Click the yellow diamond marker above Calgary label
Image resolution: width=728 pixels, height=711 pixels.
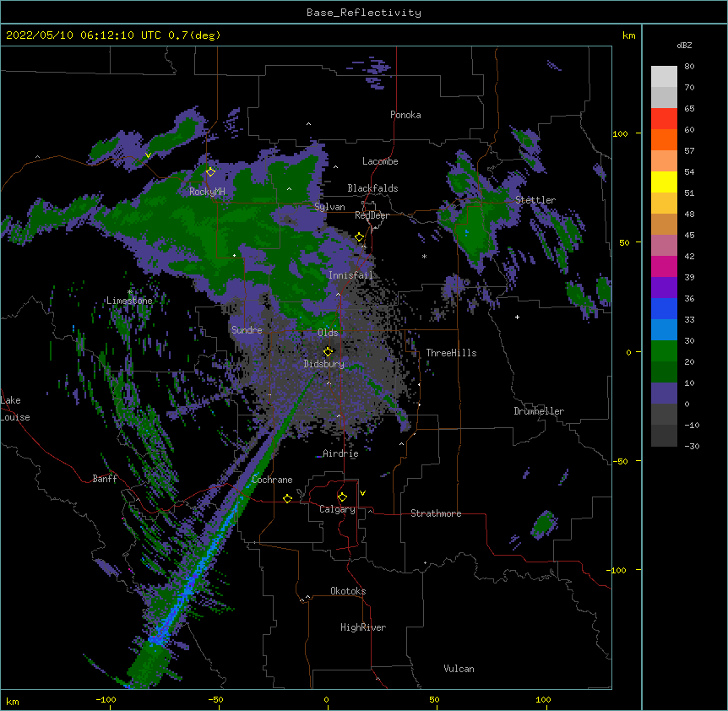click(x=342, y=497)
